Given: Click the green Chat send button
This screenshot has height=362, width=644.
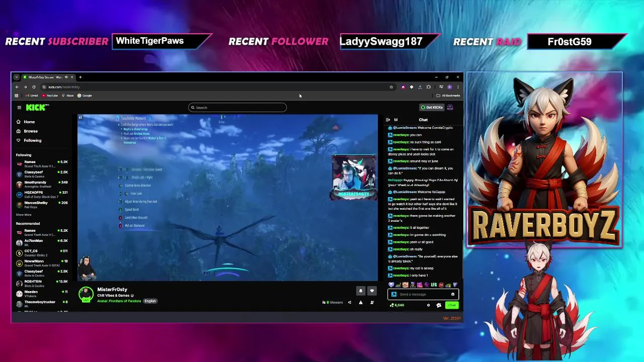Looking at the screenshot, I should coord(451,305).
